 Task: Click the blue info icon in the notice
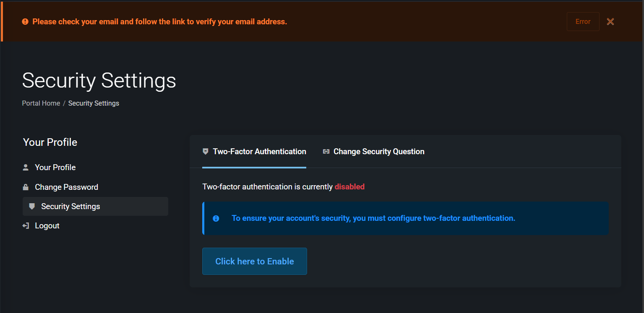coord(216,218)
